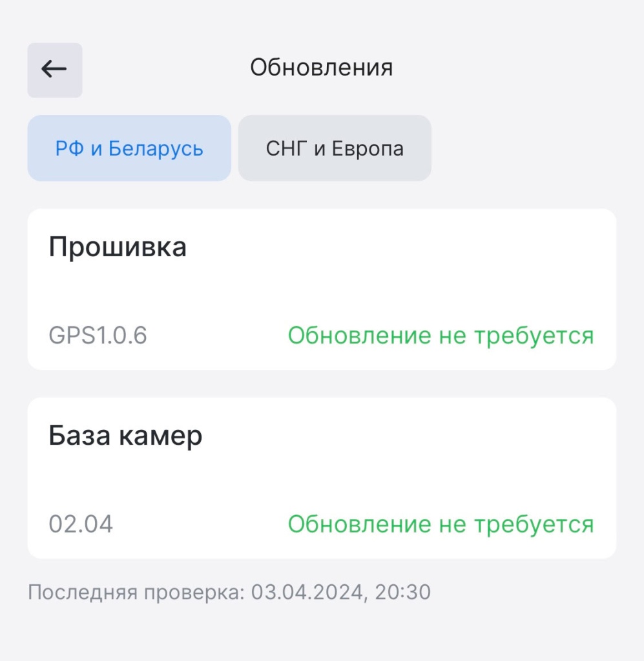The width and height of the screenshot is (644, 661).
Task: Tap the База камер heading label
Action: click(126, 434)
